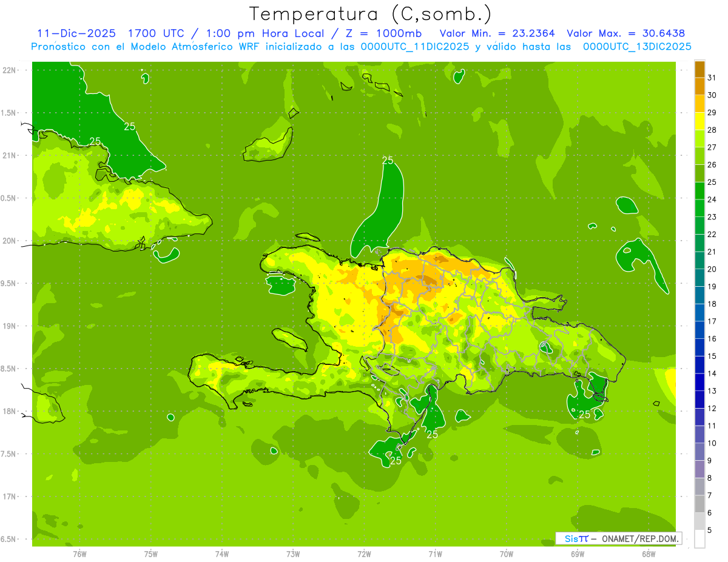Click the '25' contour label north of Hispaniola
The height and width of the screenshot is (562, 728).
click(x=388, y=160)
